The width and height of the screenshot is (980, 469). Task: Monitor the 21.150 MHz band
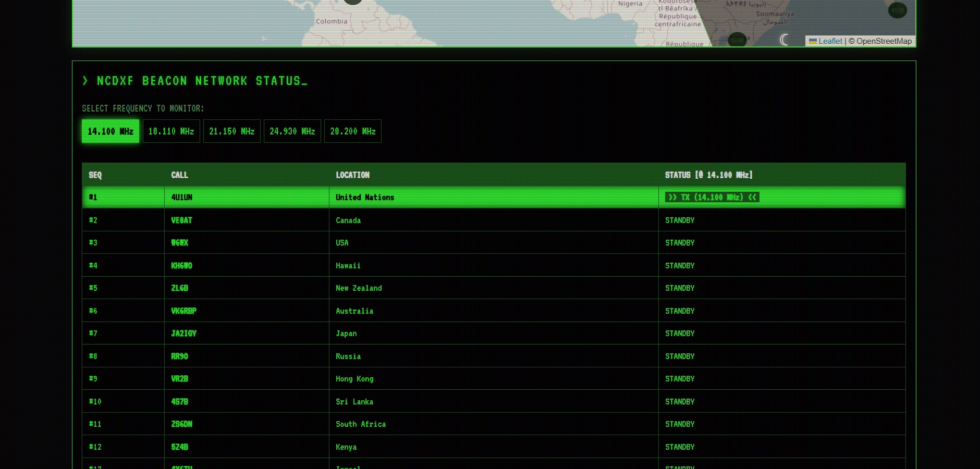coord(231,131)
